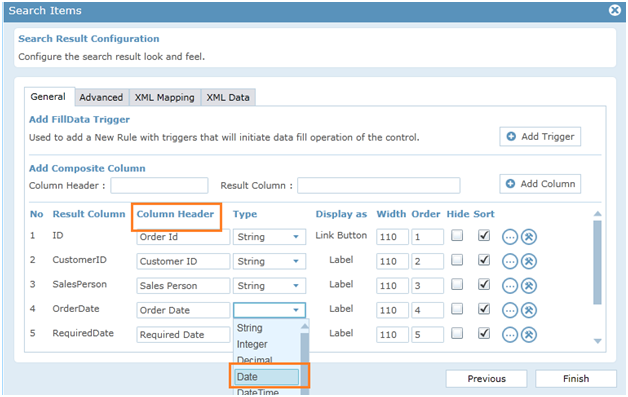Click ellipsis icon for CustomerID row
The width and height of the screenshot is (628, 397).
509,262
